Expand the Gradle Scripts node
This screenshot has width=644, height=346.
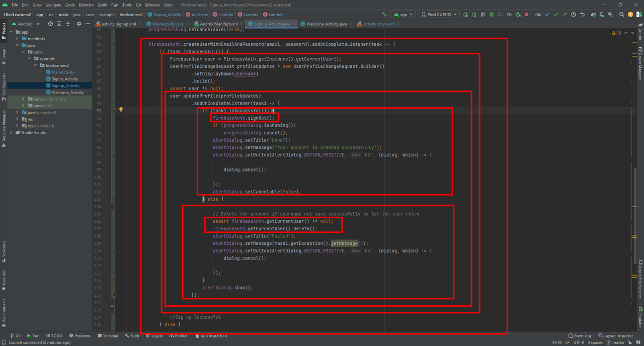click(11, 133)
